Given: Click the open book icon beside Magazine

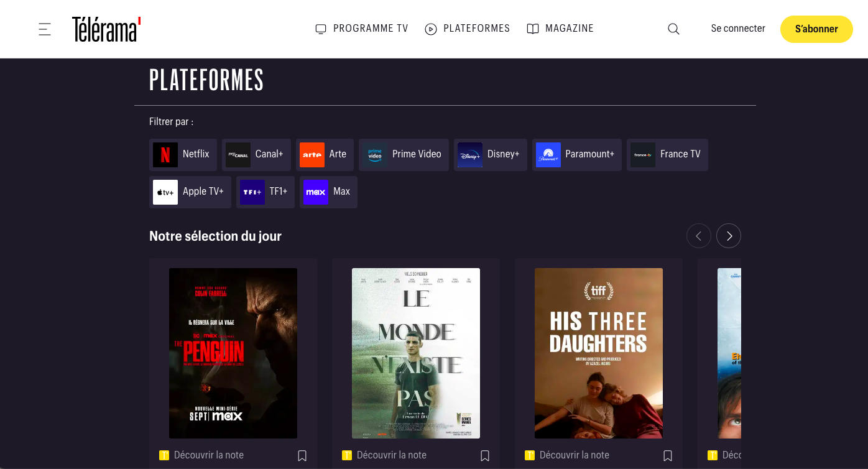Looking at the screenshot, I should click(x=533, y=29).
